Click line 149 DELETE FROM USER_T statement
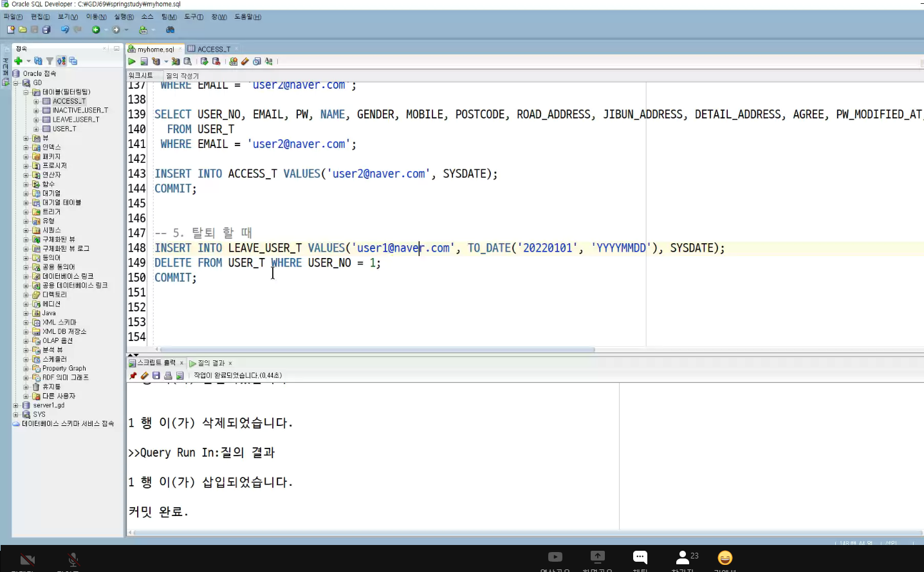The width and height of the screenshot is (924, 572). pyautogui.click(x=268, y=263)
